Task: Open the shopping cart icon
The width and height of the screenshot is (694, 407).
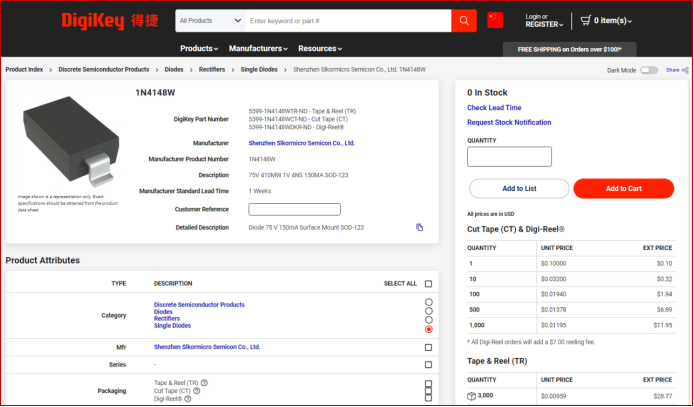Action: coord(586,20)
